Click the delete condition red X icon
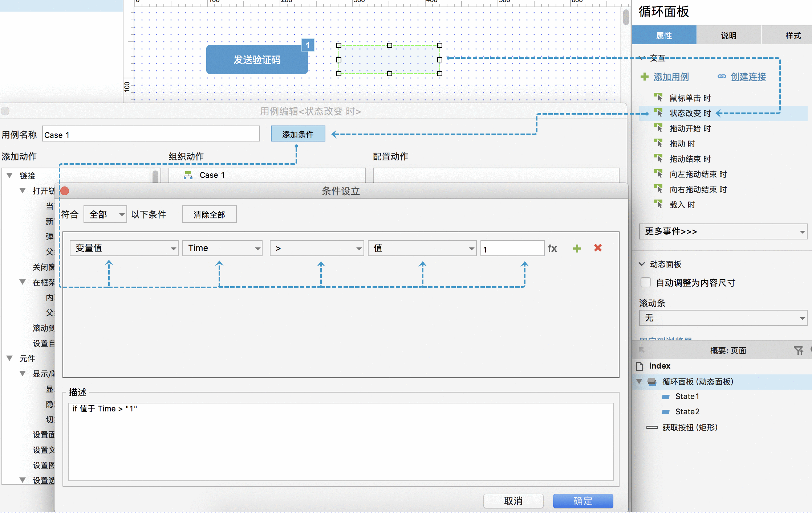812x513 pixels. (x=597, y=248)
